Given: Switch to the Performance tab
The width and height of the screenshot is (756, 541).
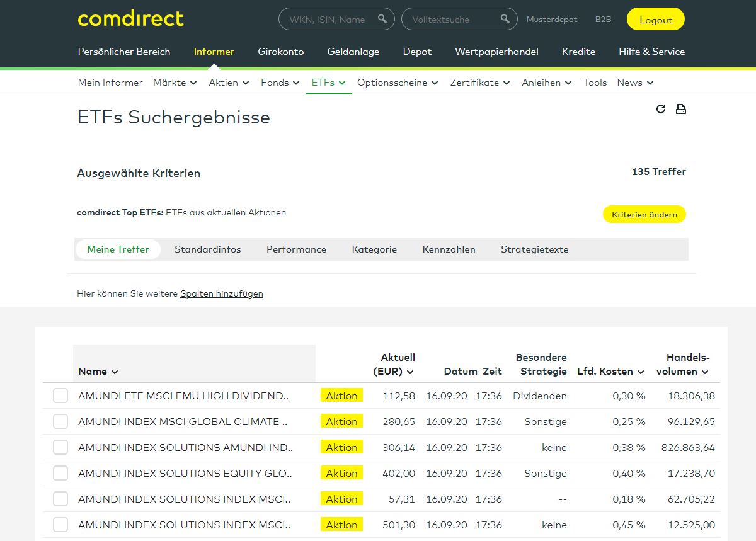Looking at the screenshot, I should [x=296, y=249].
